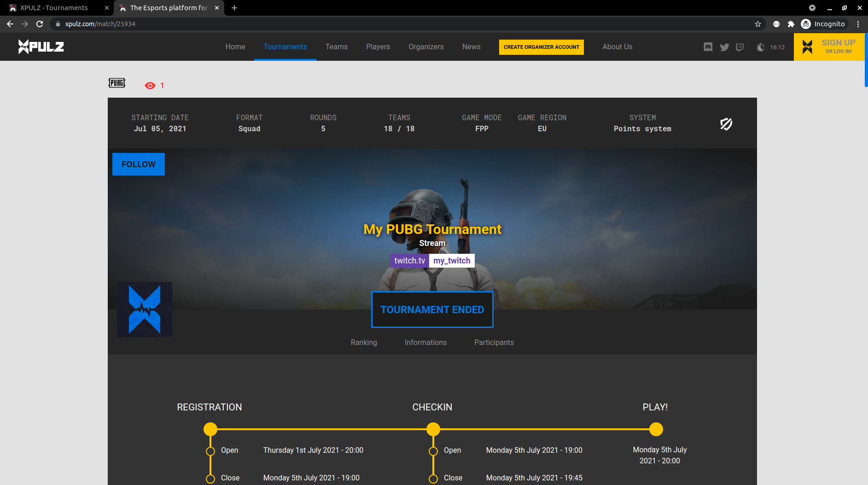The image size is (868, 485).
Task: Open the twitch.tv my_twitch stream link
Action: (x=432, y=261)
